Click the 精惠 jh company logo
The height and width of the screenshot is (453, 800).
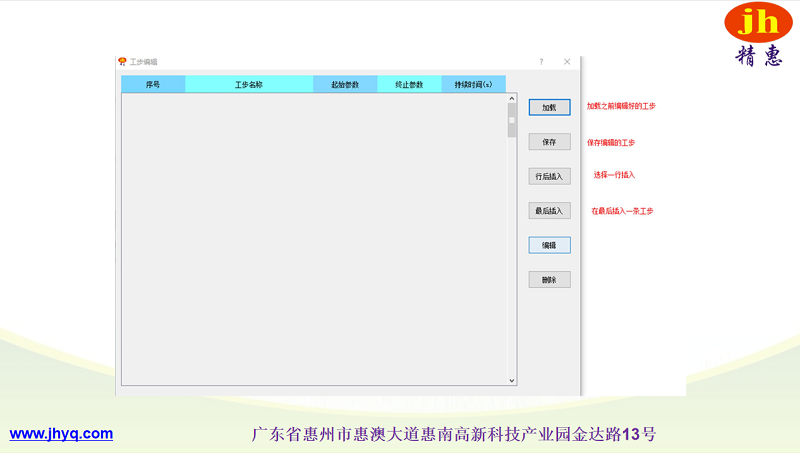758,33
